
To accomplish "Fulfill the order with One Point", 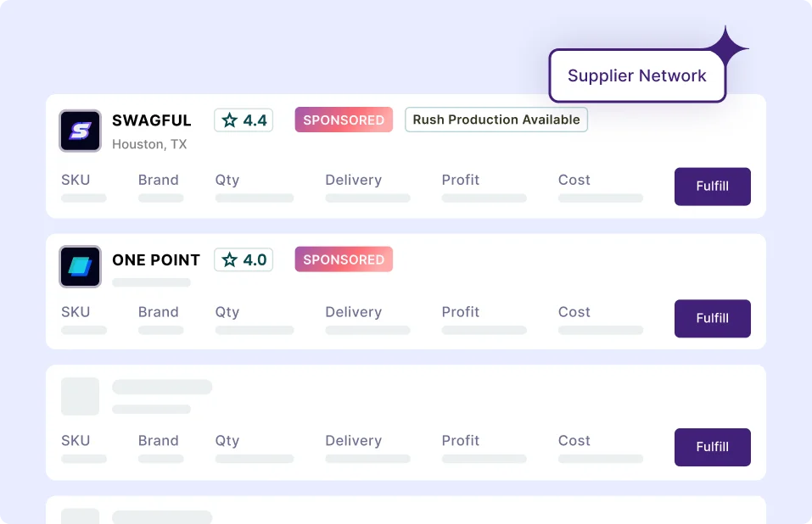I will (712, 318).
